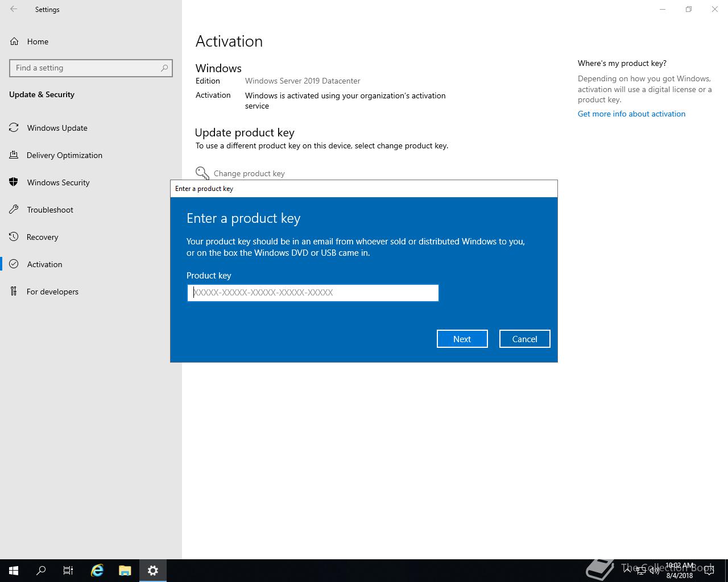Open the network status tray icon
Viewport: 728px width, 582px height.
pyautogui.click(x=641, y=571)
